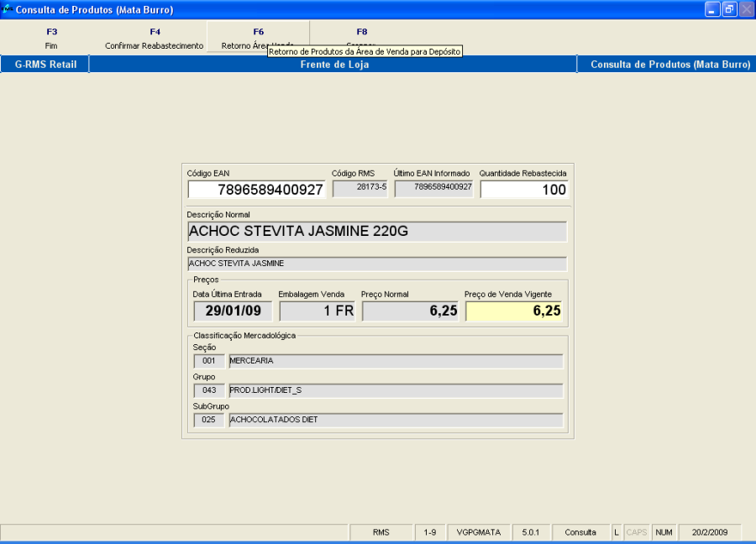
Task: Click version 5.0.1 in status bar
Action: pyautogui.click(x=531, y=532)
